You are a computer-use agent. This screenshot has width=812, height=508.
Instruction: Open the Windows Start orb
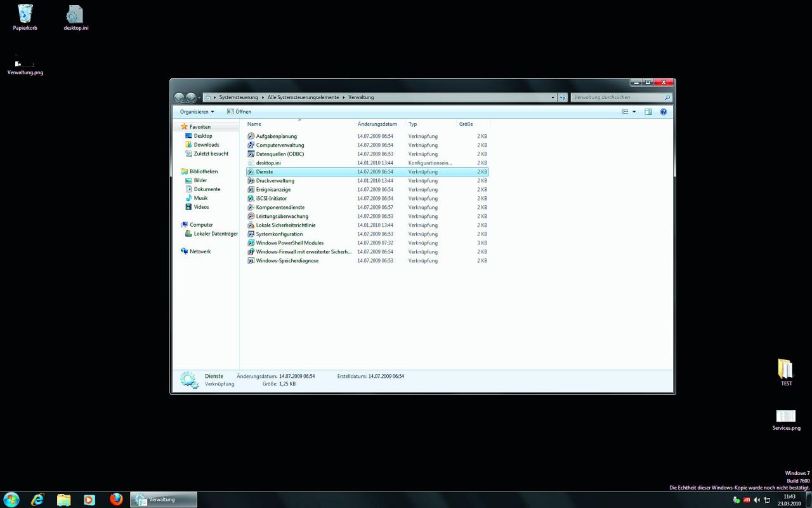(11, 499)
